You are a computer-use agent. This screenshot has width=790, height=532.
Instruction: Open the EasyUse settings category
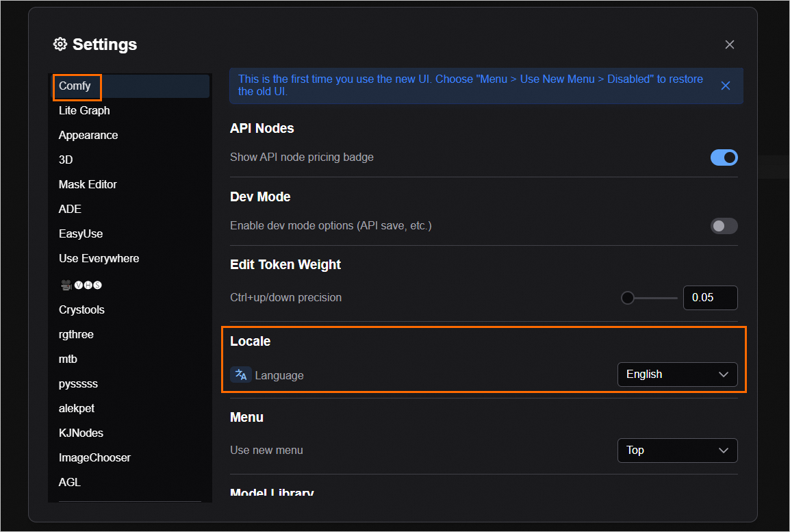point(131,233)
